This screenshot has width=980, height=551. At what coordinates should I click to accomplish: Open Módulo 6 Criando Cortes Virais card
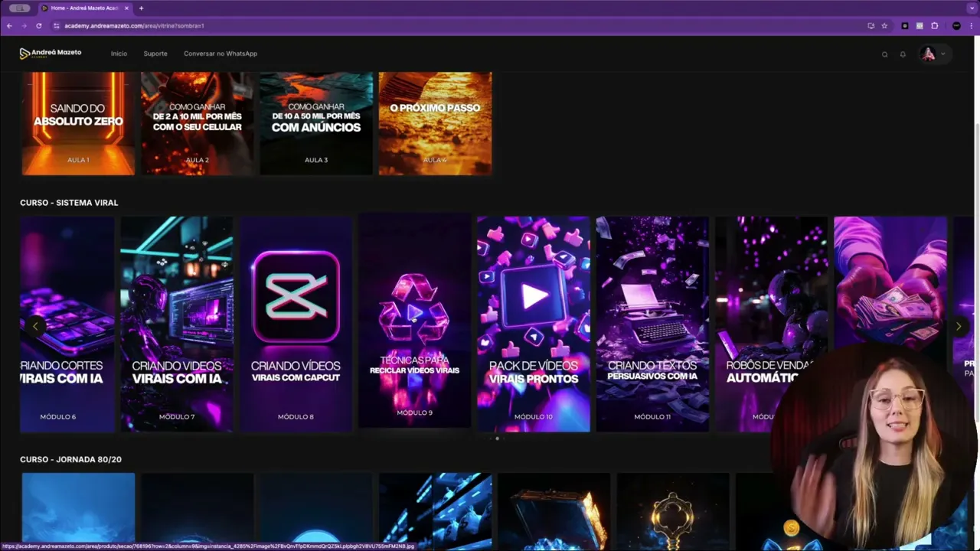click(x=67, y=324)
